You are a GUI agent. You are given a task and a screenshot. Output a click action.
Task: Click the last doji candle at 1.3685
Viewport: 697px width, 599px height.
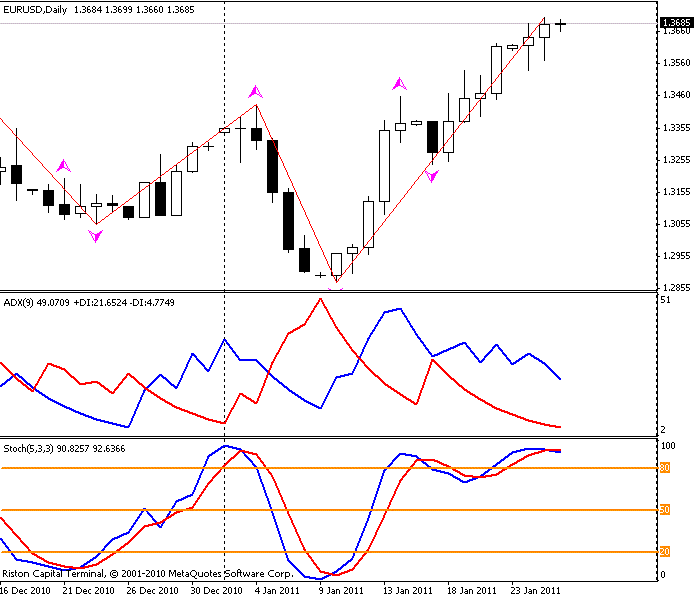(561, 25)
